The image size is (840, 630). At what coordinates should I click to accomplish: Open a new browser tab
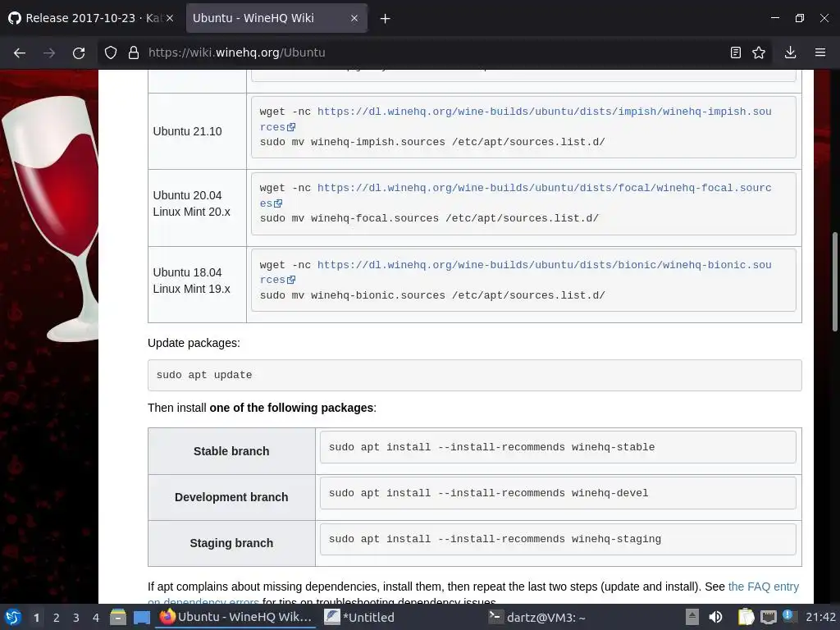click(386, 19)
